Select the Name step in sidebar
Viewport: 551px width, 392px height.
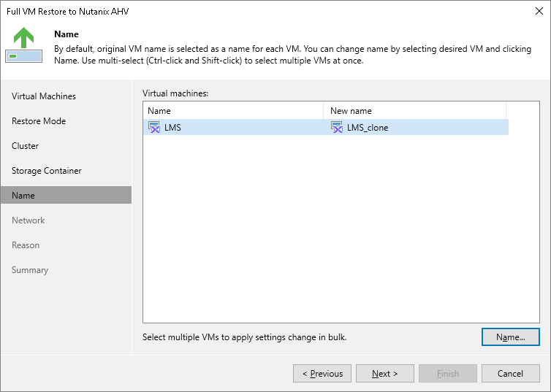pyautogui.click(x=23, y=196)
